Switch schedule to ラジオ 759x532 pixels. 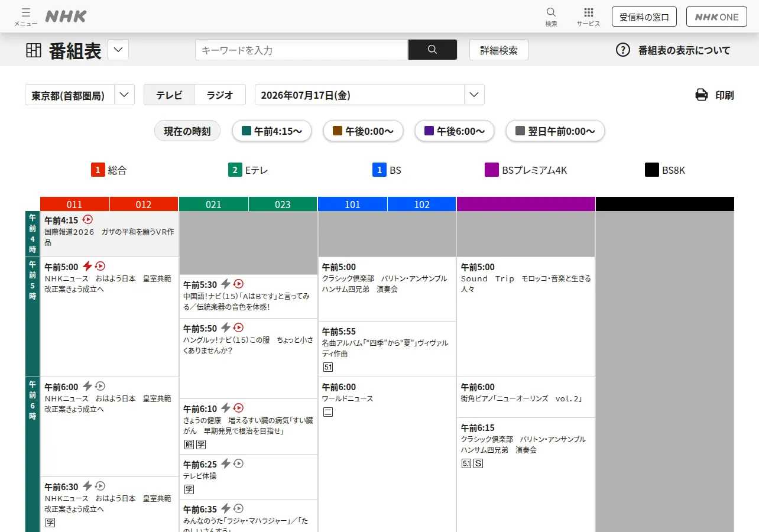coord(220,95)
